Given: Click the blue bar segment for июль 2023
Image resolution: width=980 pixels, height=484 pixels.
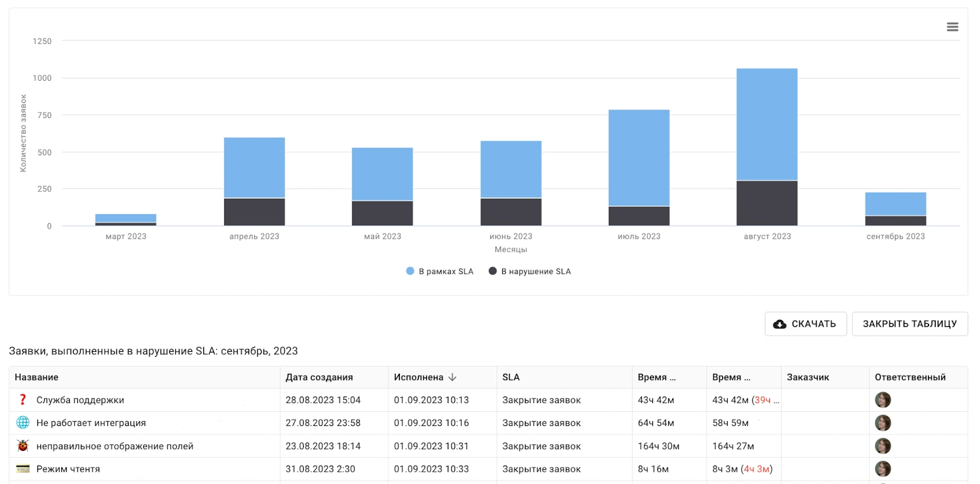Looking at the screenshot, I should (x=639, y=158).
